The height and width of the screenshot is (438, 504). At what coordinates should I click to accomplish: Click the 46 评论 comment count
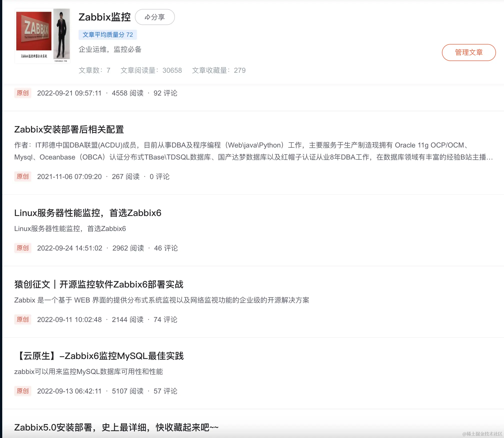[166, 248]
